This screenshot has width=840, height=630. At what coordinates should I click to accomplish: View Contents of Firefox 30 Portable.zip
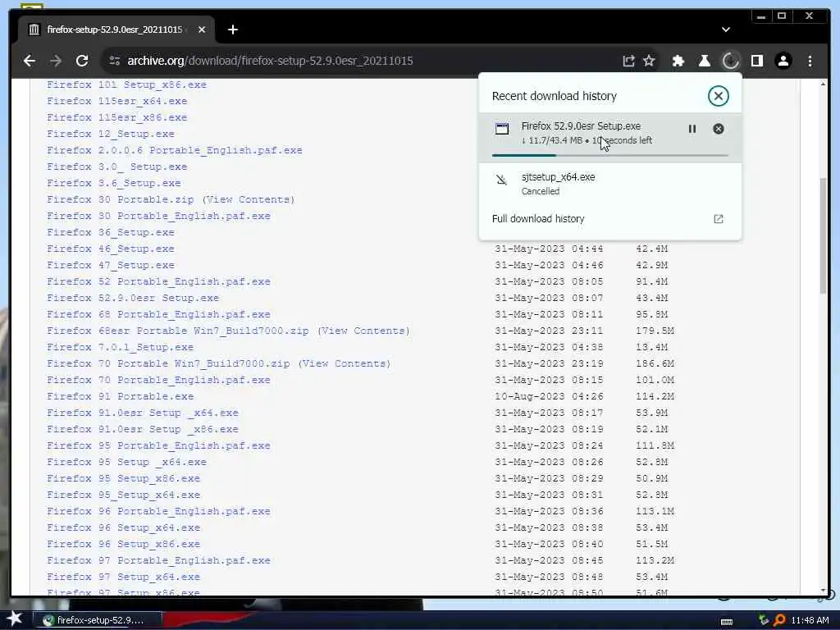(x=248, y=199)
